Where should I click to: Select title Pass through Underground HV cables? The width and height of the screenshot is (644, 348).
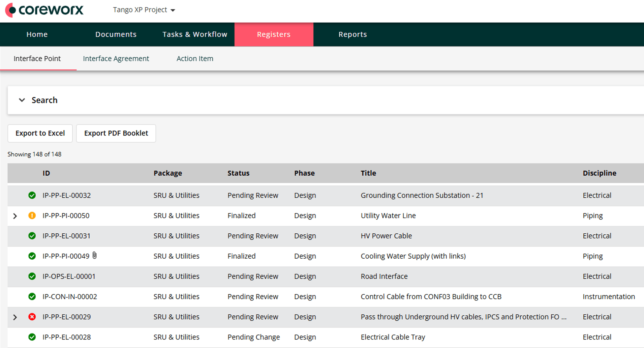(463, 317)
